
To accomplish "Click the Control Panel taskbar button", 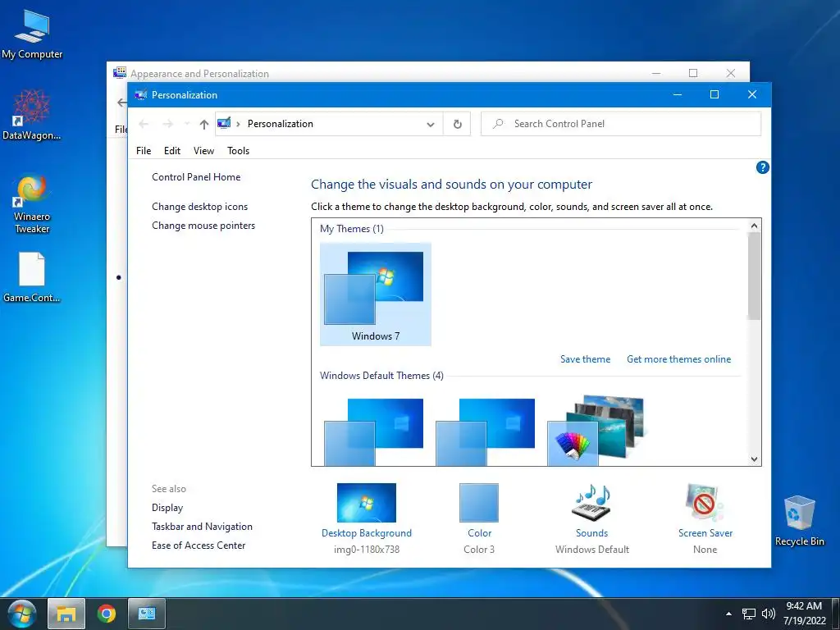I will click(147, 614).
